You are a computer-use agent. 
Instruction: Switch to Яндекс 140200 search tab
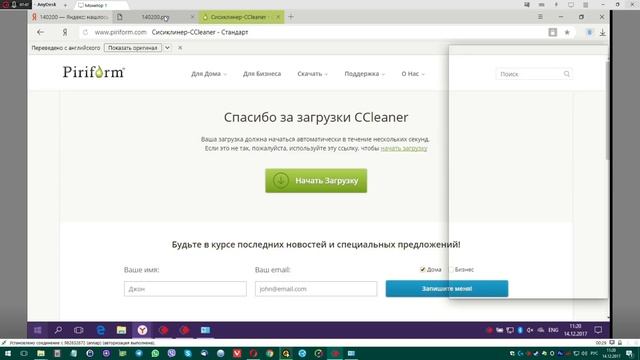click(x=70, y=17)
